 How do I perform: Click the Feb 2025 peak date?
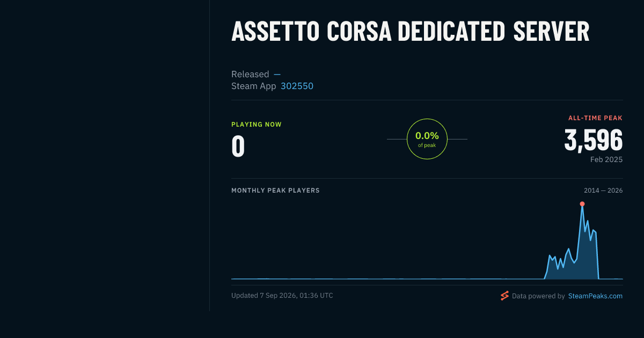click(606, 160)
